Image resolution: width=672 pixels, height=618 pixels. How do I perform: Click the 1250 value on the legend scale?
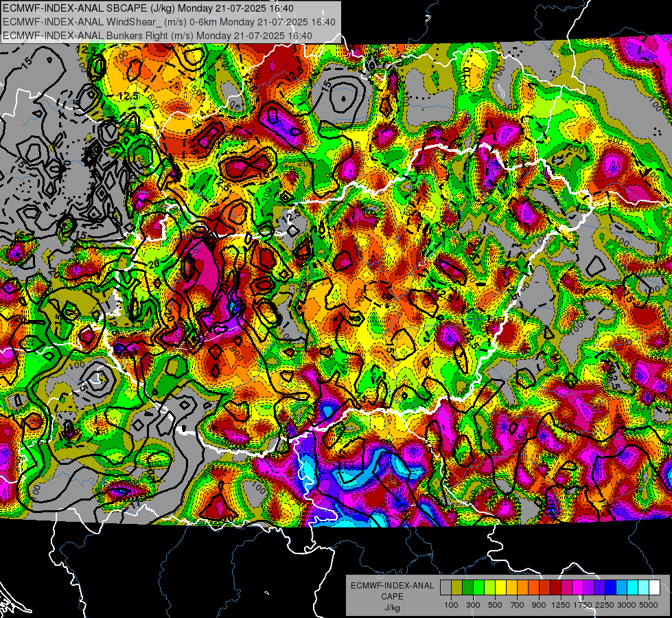561,605
